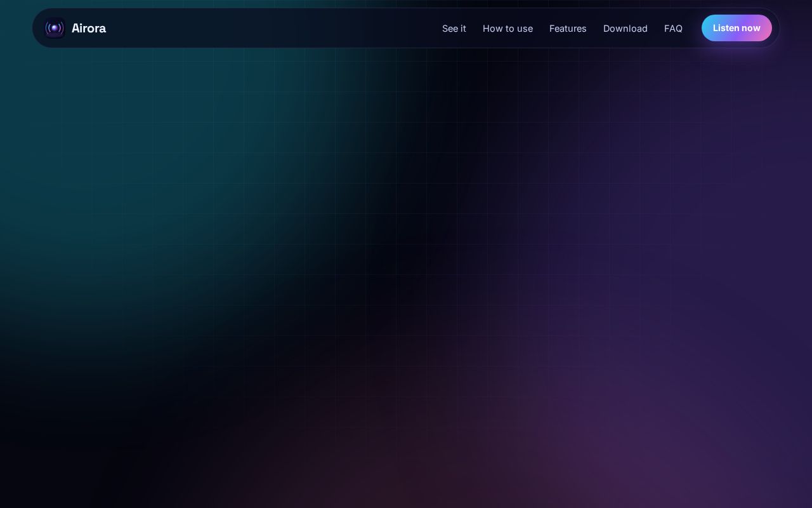Jump to the Download section
The width and height of the screenshot is (812, 508).
[625, 29]
